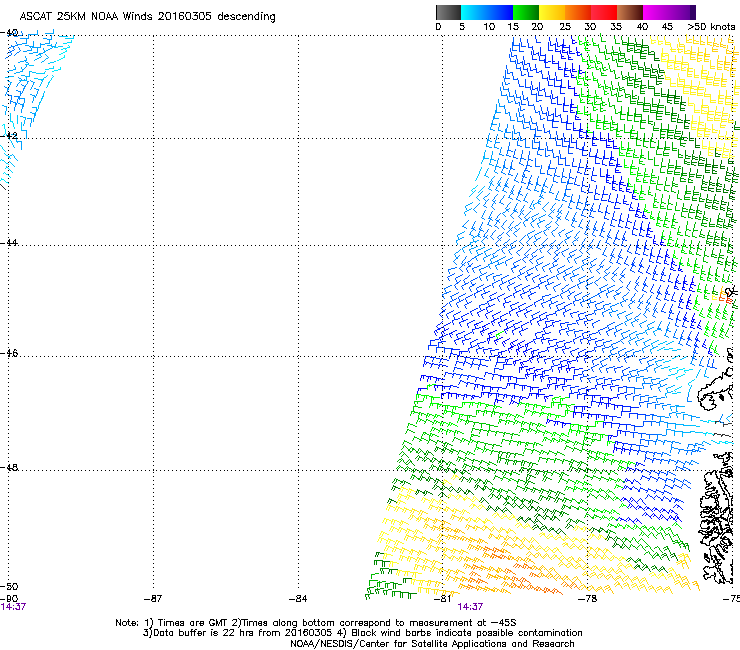Click the '>50 knots' legend label

pos(711,26)
